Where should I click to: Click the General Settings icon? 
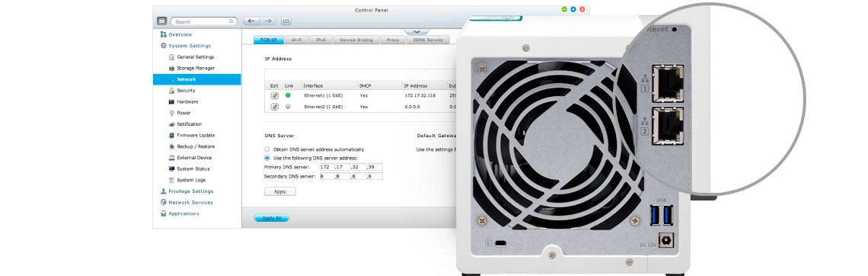[171, 57]
